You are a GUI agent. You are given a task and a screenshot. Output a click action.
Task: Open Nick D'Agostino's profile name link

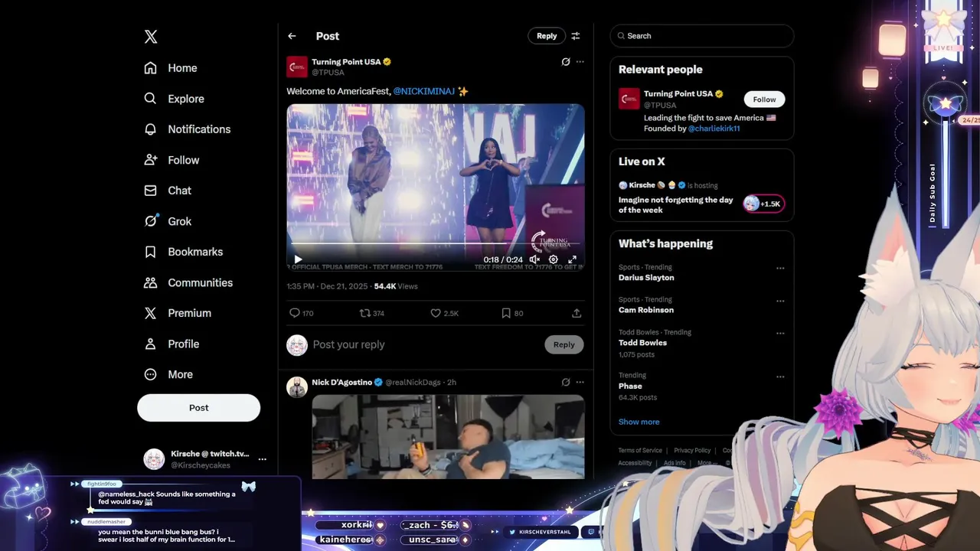341,382
